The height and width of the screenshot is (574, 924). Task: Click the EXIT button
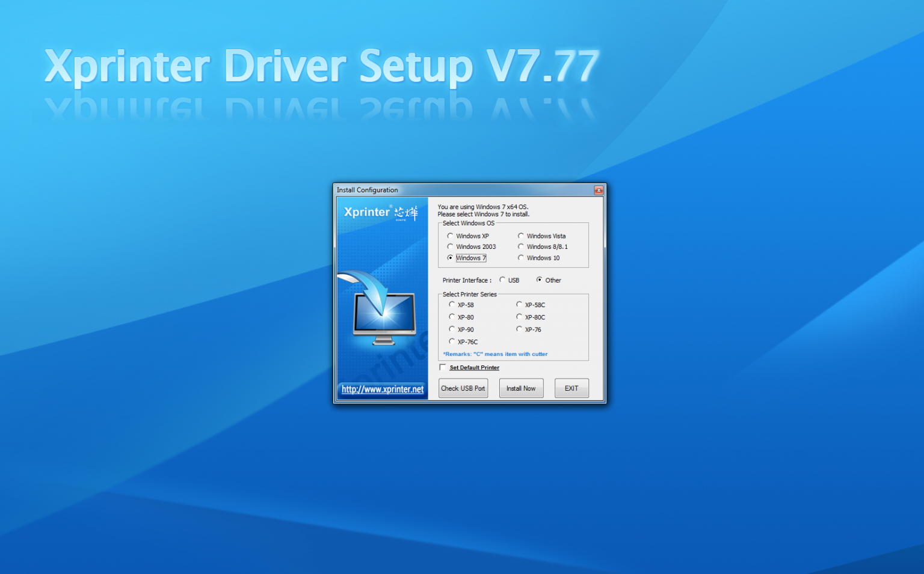click(571, 388)
